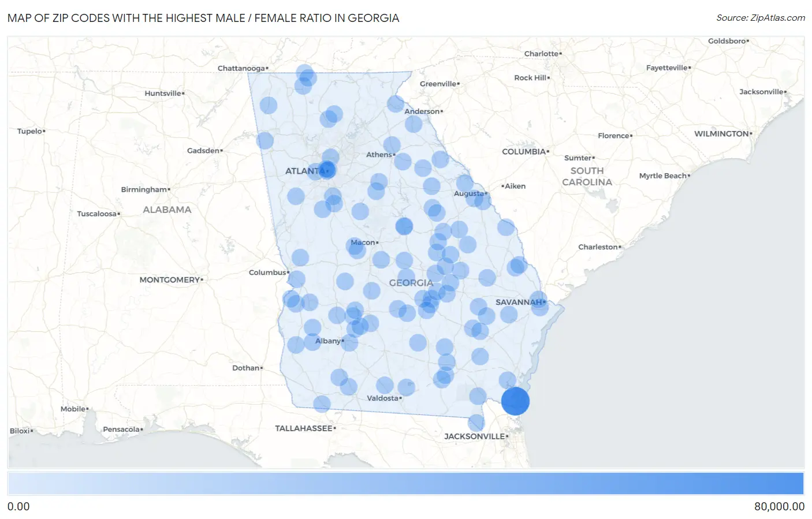This screenshot has width=812, height=519.
Task: Click the Birmingham city label
Action: click(144, 190)
